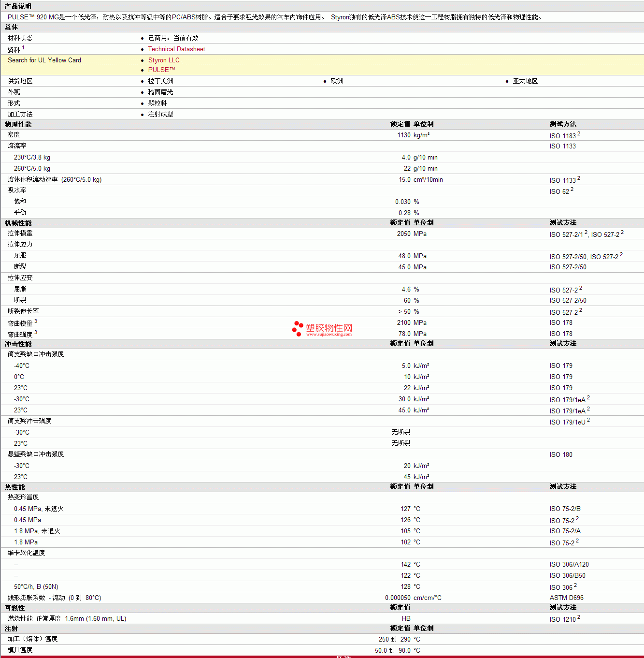This screenshot has width=644, height=658.
Task: Select the 模具温度 row label
Action: (20, 650)
